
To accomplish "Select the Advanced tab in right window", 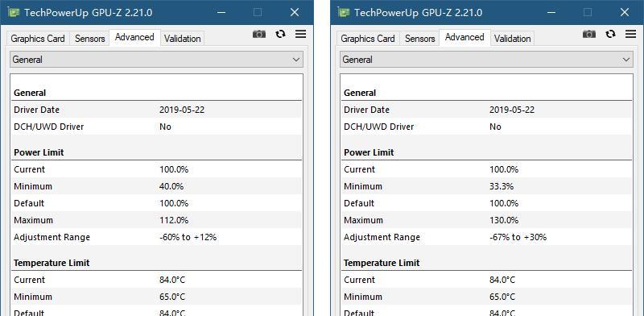I will pos(464,37).
